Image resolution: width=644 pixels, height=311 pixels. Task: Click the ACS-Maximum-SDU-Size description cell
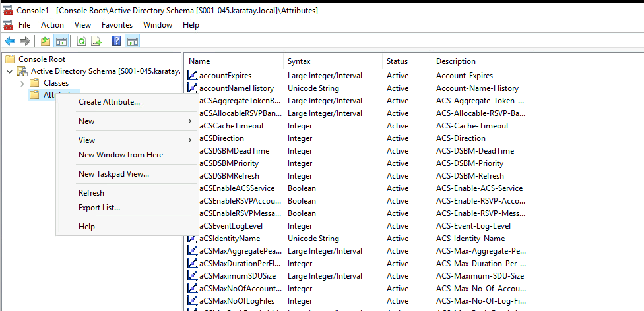pyautogui.click(x=480, y=275)
